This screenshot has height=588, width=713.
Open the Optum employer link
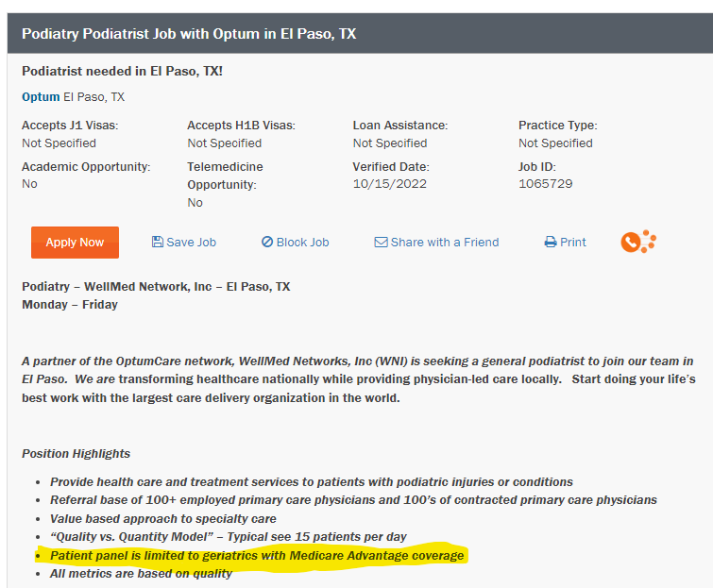(41, 97)
